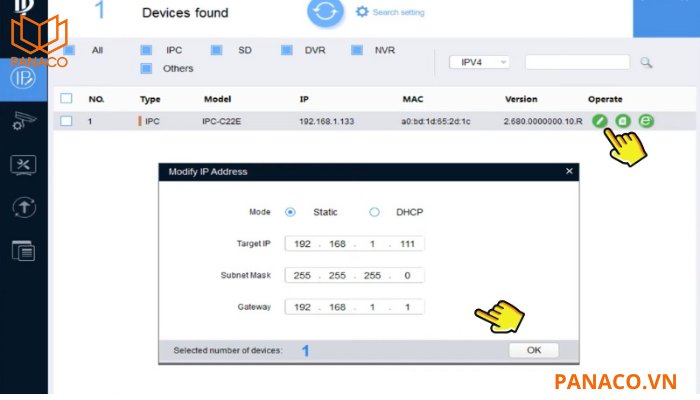Click the Type column header
This screenshot has height=400, width=700.
click(150, 99)
